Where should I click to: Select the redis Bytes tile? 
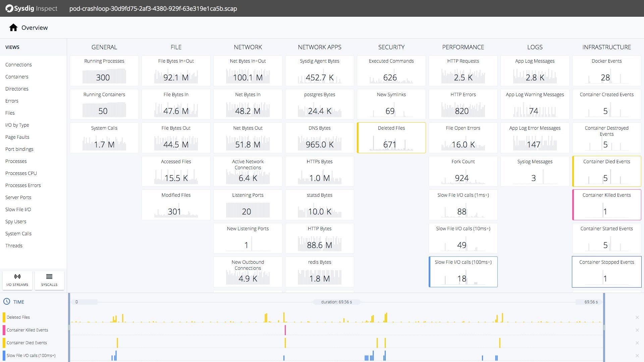point(319,272)
